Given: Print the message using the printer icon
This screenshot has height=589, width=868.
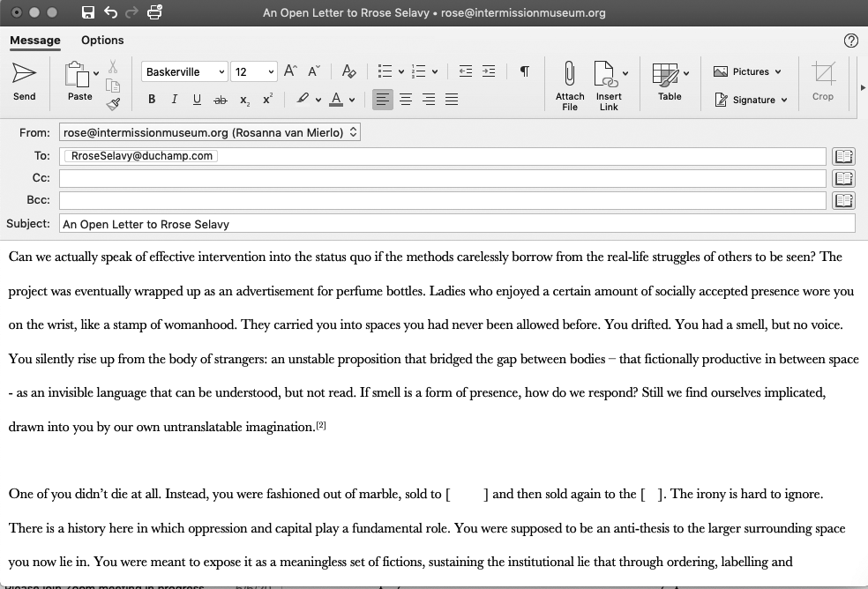Looking at the screenshot, I should pos(154,12).
